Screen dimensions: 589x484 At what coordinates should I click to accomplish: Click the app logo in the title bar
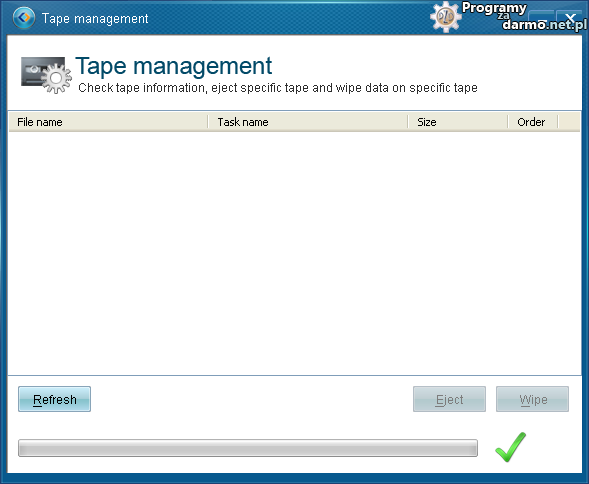point(24,17)
